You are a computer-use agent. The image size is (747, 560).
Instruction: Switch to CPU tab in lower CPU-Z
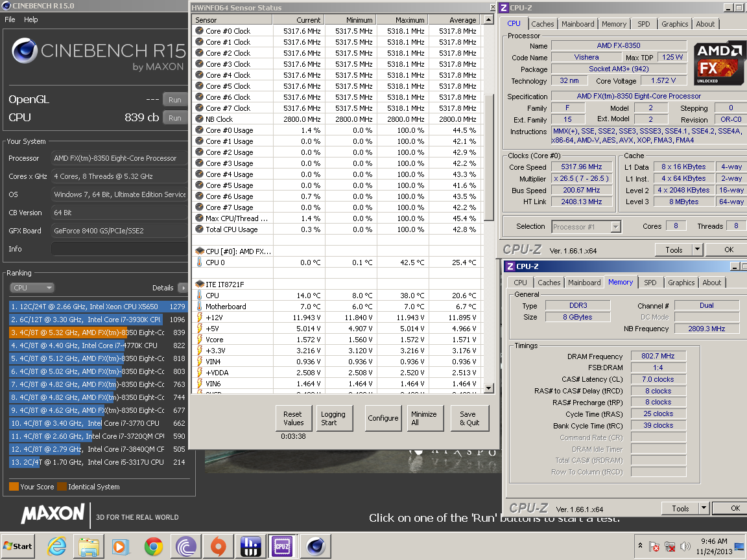point(520,283)
